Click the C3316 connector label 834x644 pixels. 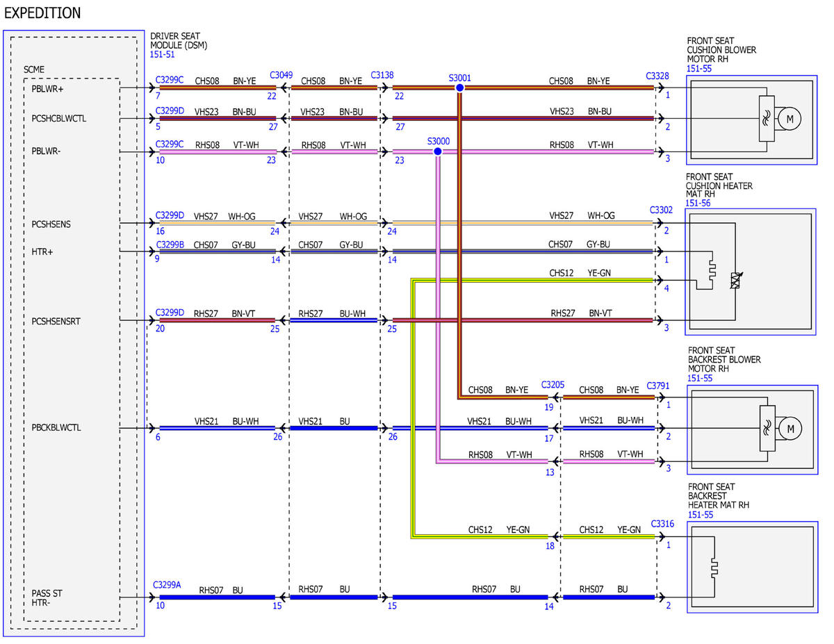662,524
